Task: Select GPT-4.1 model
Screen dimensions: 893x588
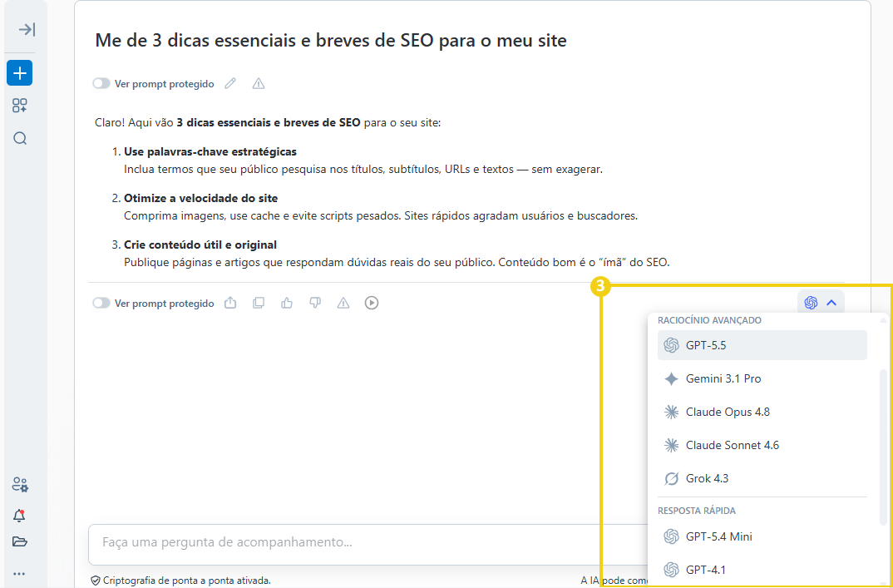Action: [x=762, y=570]
